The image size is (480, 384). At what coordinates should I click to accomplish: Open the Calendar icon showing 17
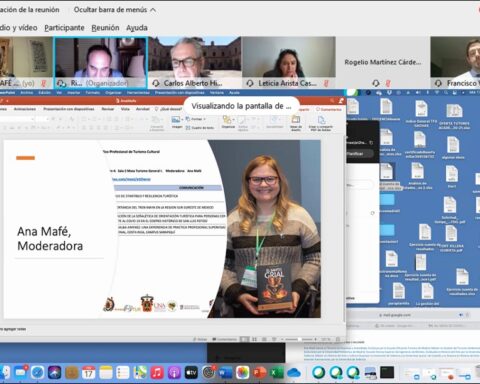[x=89, y=372]
